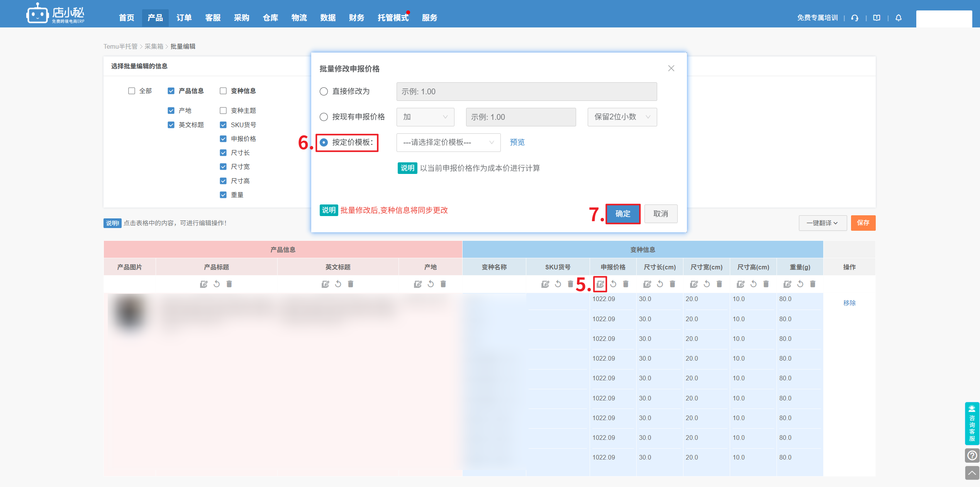The width and height of the screenshot is (980, 487).
Task: Click the 预览 link
Action: coord(517,142)
